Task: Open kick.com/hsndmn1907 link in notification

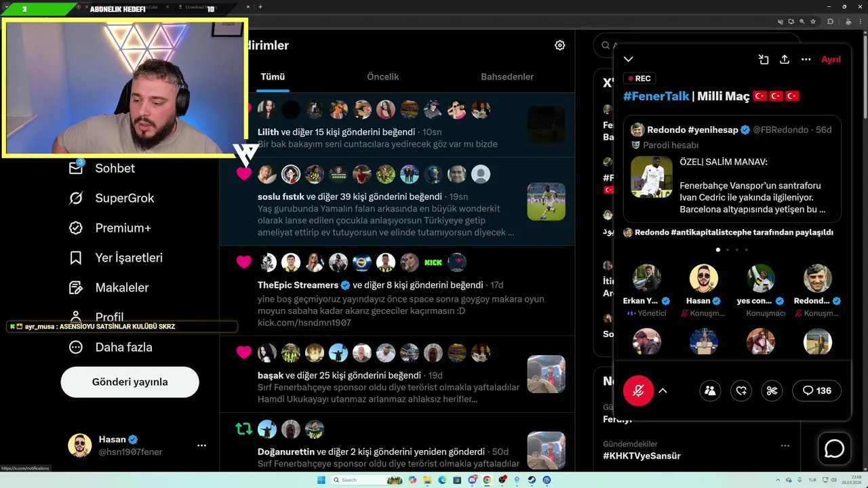Action: (x=304, y=323)
